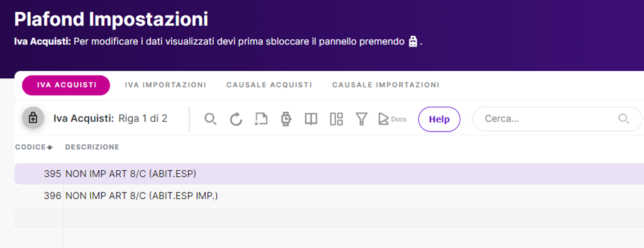The height and width of the screenshot is (248, 644).
Task: Select row 395 NON IMP ART 8/C (ABIT.ESP)
Action: pyautogui.click(x=329, y=174)
